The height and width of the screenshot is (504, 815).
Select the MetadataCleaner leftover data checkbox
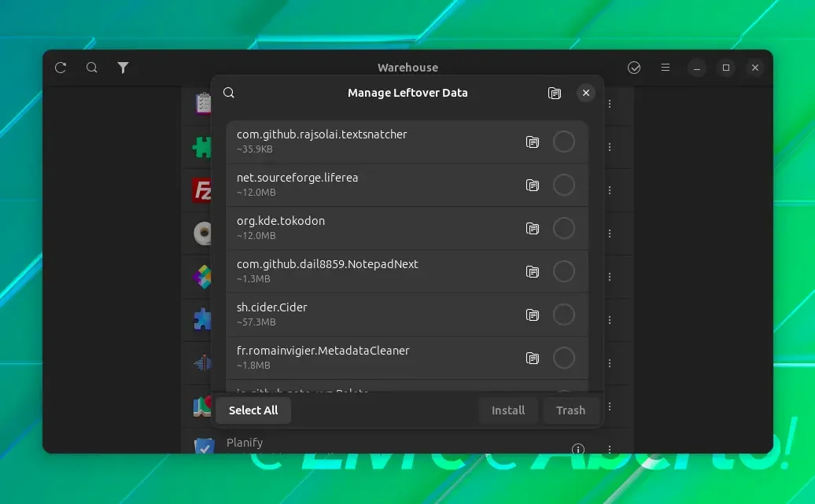coord(564,358)
